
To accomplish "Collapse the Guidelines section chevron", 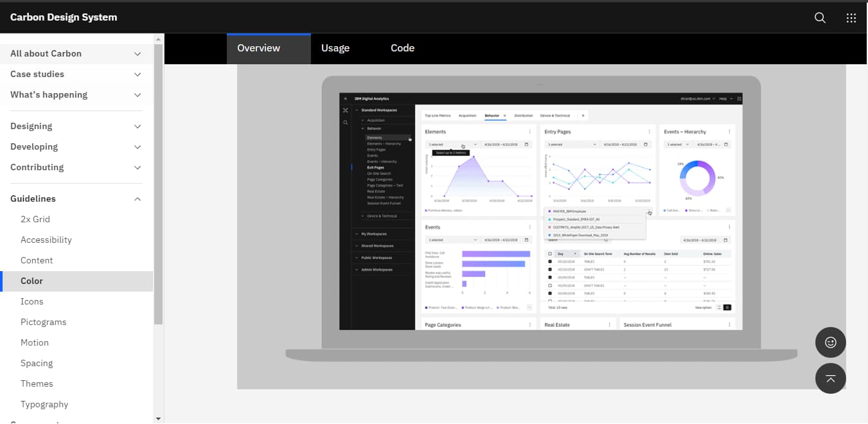I will click(137, 199).
